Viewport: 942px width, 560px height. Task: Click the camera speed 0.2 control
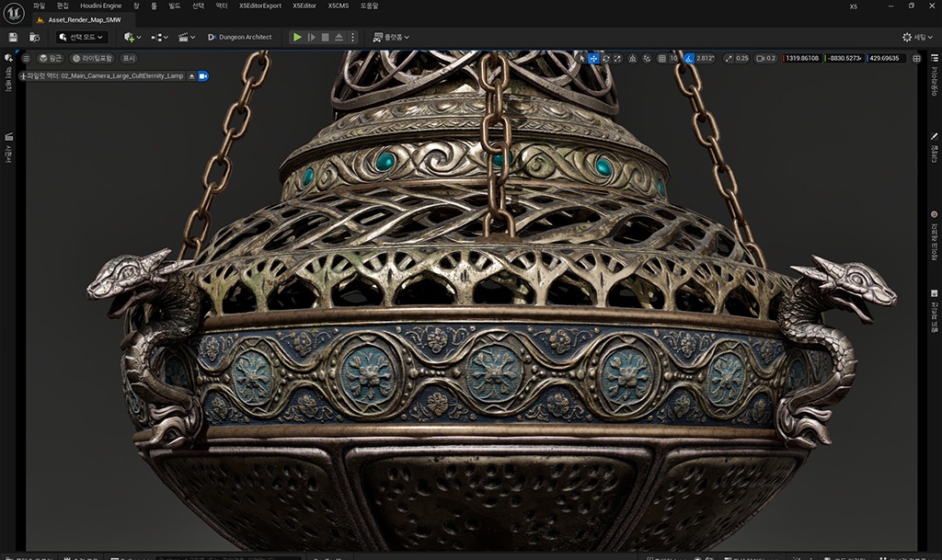[x=765, y=57]
